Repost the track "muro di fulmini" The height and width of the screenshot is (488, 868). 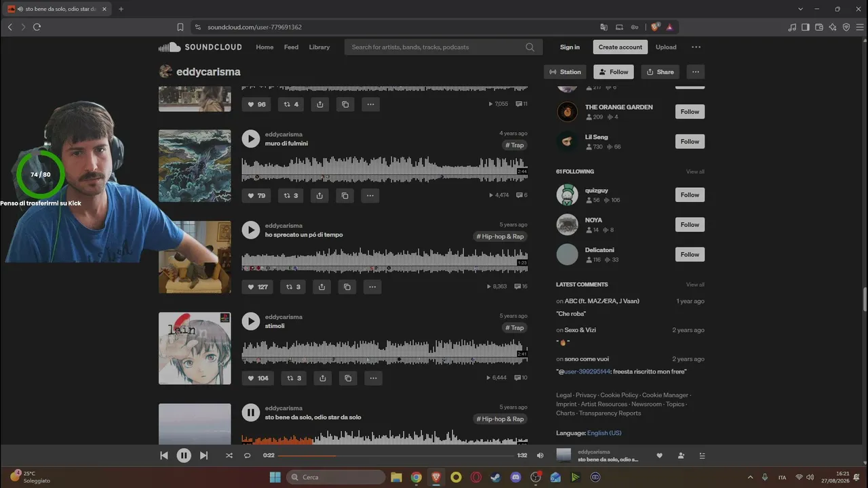pyautogui.click(x=291, y=196)
